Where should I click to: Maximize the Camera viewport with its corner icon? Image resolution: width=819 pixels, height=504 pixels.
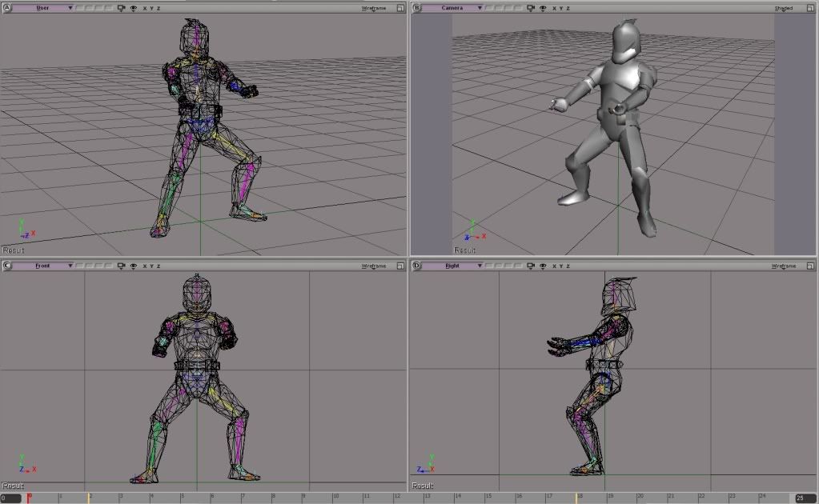(810, 8)
